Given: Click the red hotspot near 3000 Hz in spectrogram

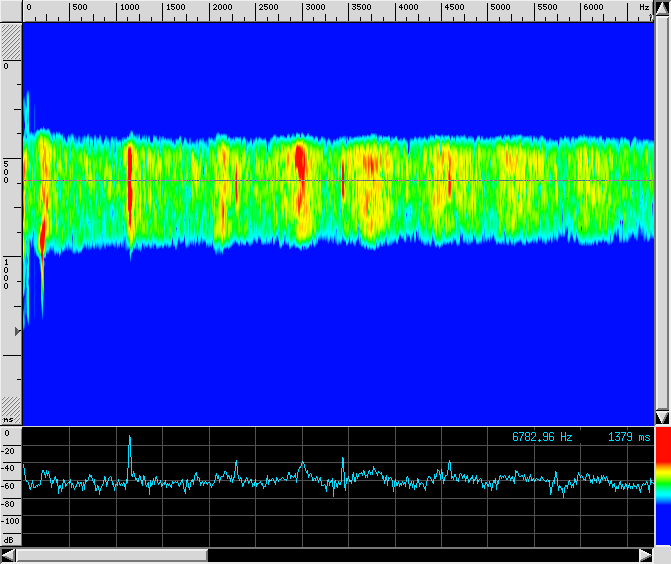Looking at the screenshot, I should pyautogui.click(x=300, y=160).
